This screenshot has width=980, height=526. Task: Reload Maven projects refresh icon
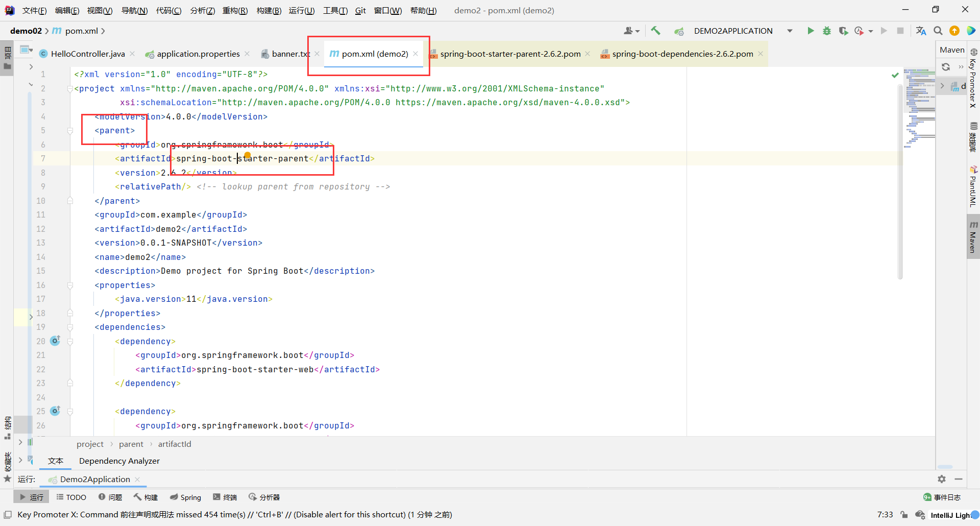pyautogui.click(x=946, y=67)
